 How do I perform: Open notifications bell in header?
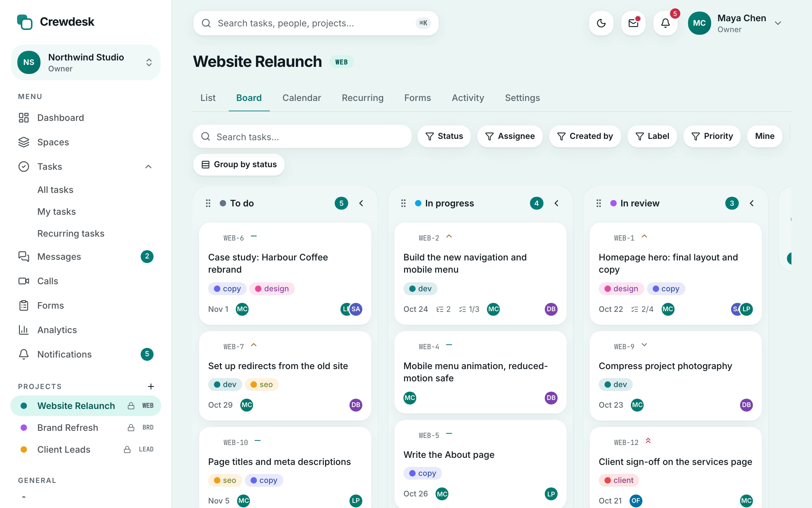pyautogui.click(x=665, y=23)
